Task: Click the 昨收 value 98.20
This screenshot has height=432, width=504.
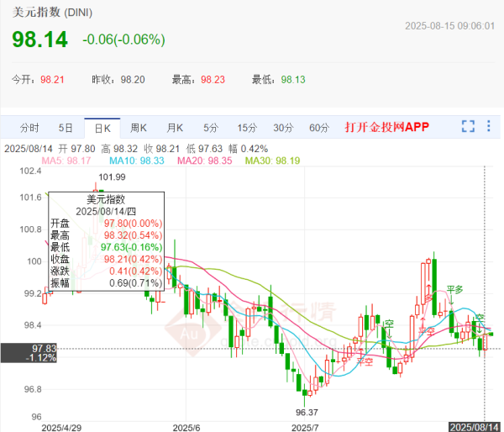Action: 133,80
